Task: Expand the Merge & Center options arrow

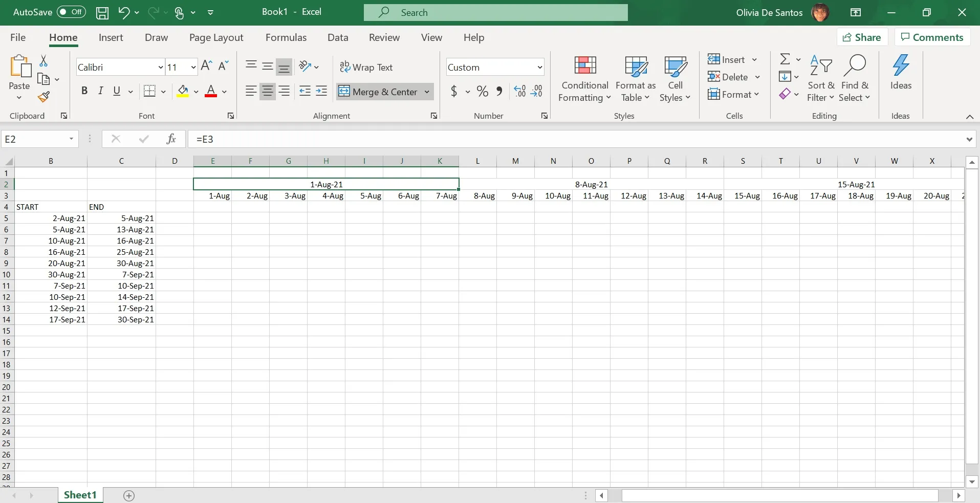Action: 428,92
